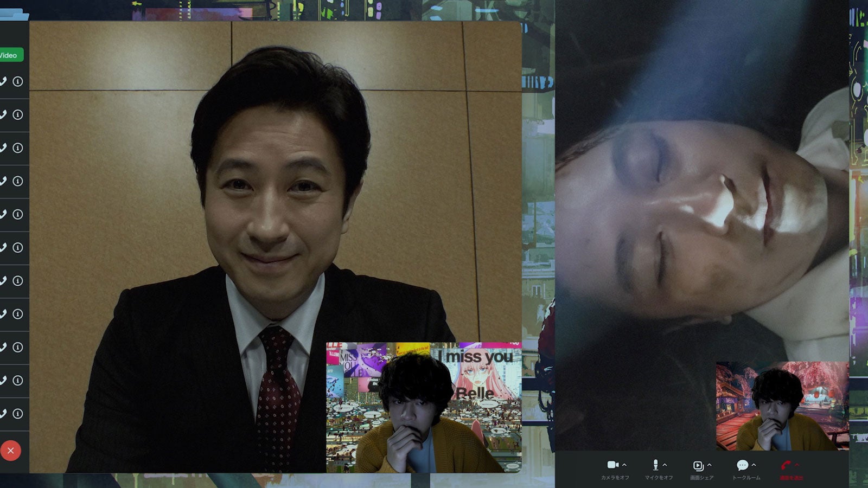The image size is (868, 488).
Task: Click the topmost info icon in left sidebar
Action: (x=18, y=81)
